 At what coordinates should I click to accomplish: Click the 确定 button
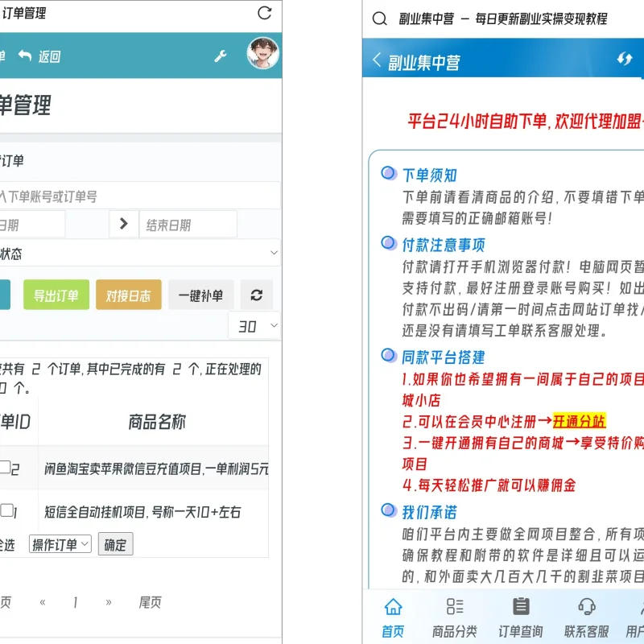(115, 544)
